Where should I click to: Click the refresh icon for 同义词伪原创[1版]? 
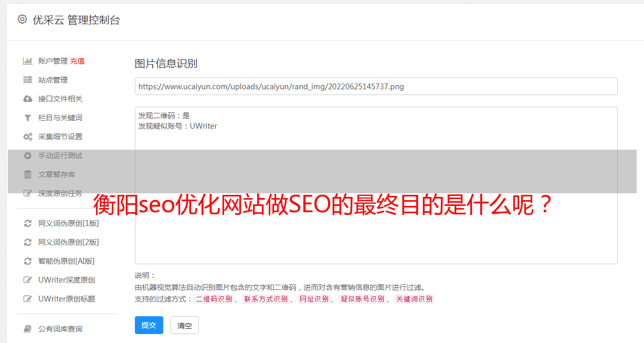tap(28, 223)
